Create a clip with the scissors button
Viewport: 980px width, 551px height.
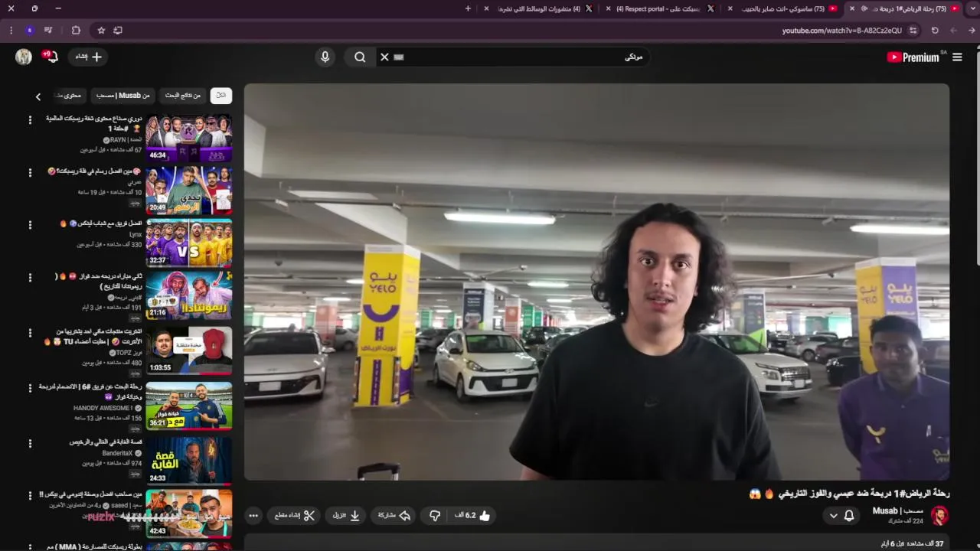pyautogui.click(x=295, y=515)
